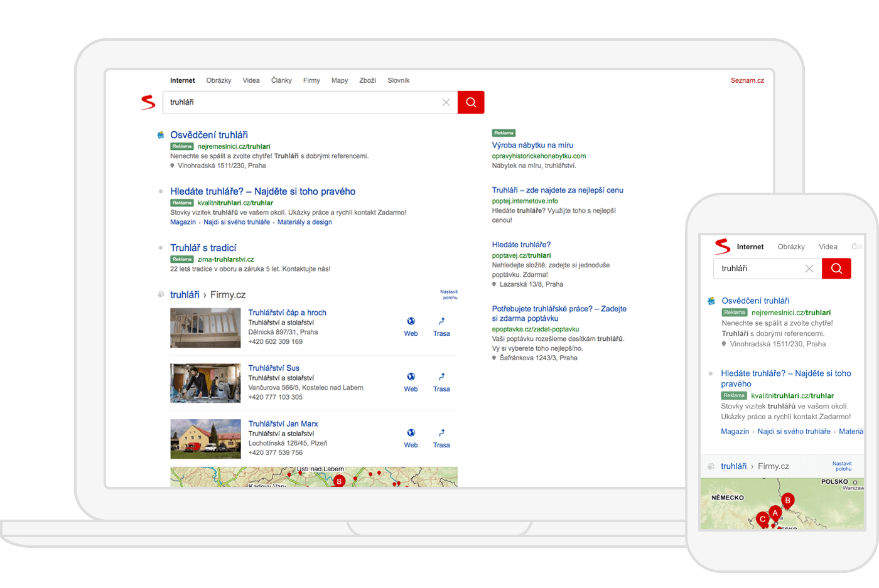The height and width of the screenshot is (588, 879).
Task: Open Výroba nábytku na míru ad link
Action: 532,145
